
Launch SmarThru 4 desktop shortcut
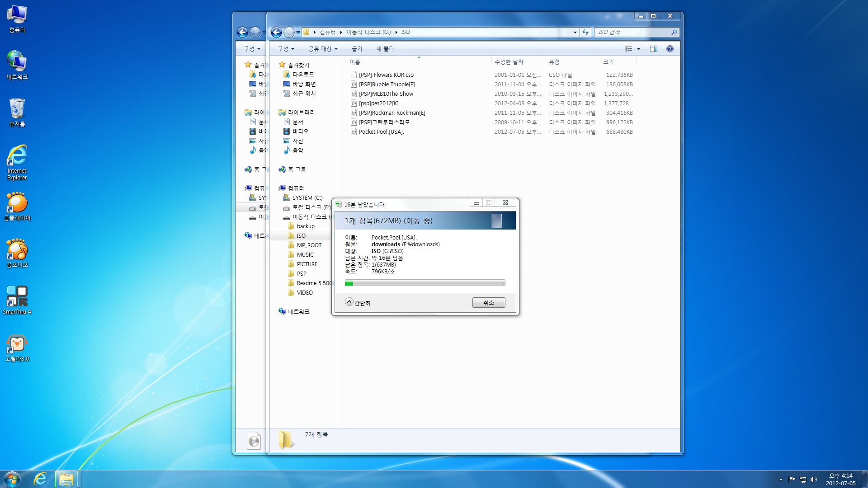[x=17, y=300]
